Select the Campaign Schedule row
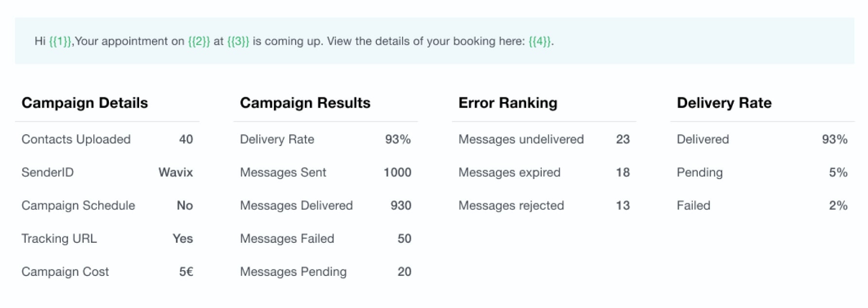Image resolution: width=868 pixels, height=308 pixels. pos(107,205)
